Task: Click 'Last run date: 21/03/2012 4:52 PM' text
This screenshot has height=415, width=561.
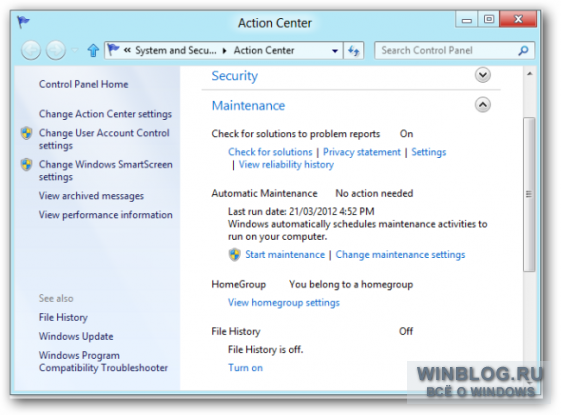Action: pyautogui.click(x=301, y=211)
